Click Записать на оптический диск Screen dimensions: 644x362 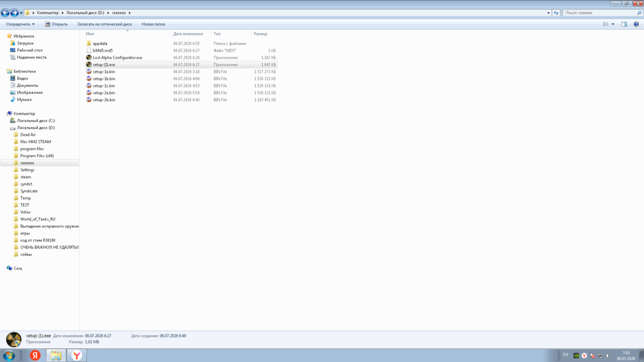tap(104, 24)
